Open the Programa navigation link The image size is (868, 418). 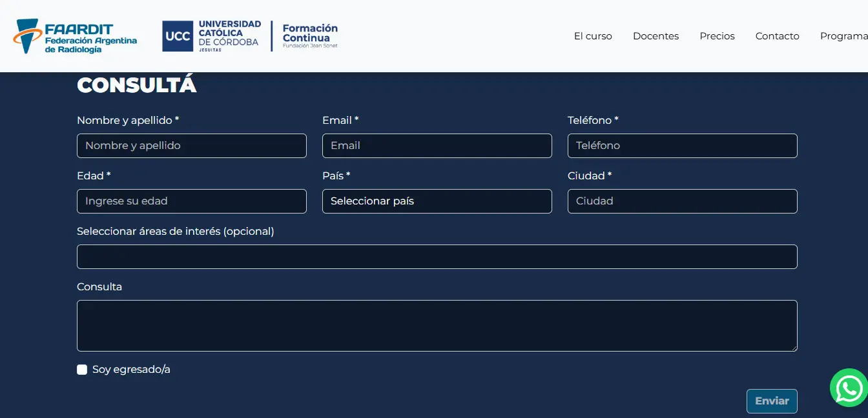[x=844, y=36]
